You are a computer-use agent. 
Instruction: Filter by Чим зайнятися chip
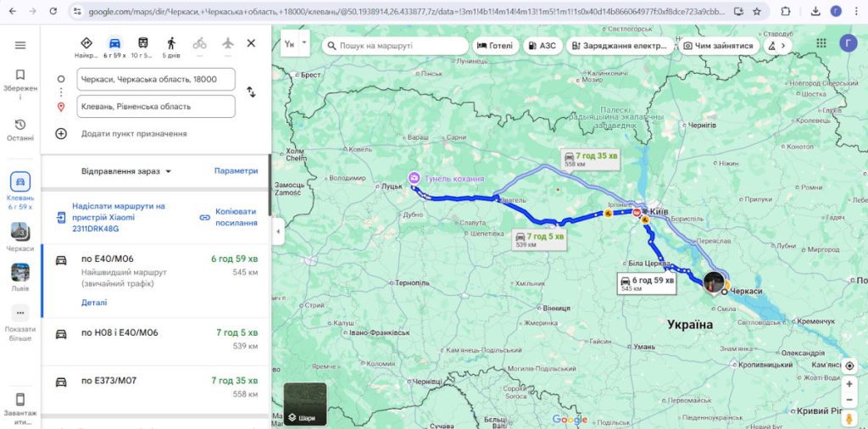pyautogui.click(x=719, y=46)
